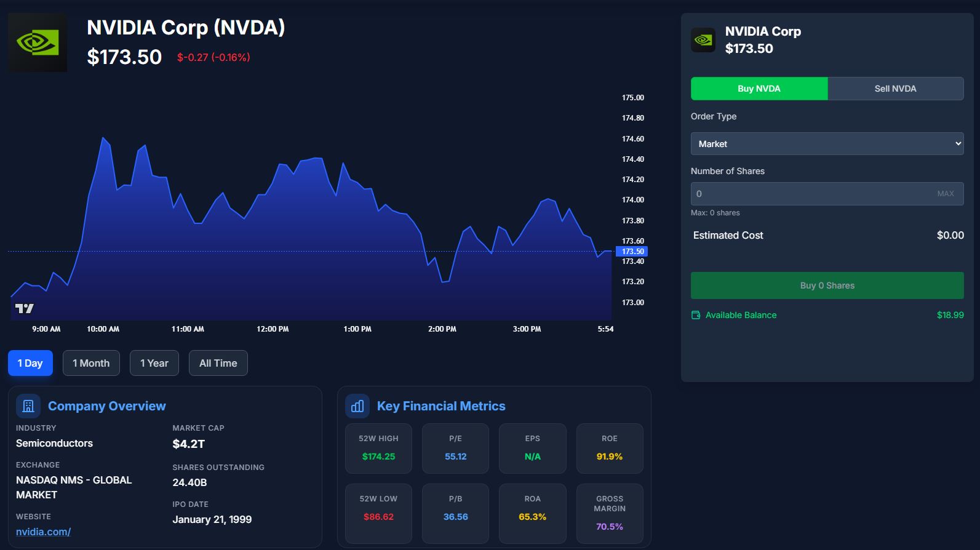Open the nvidia.com/ website link
The height and width of the screenshot is (550, 980).
[43, 532]
